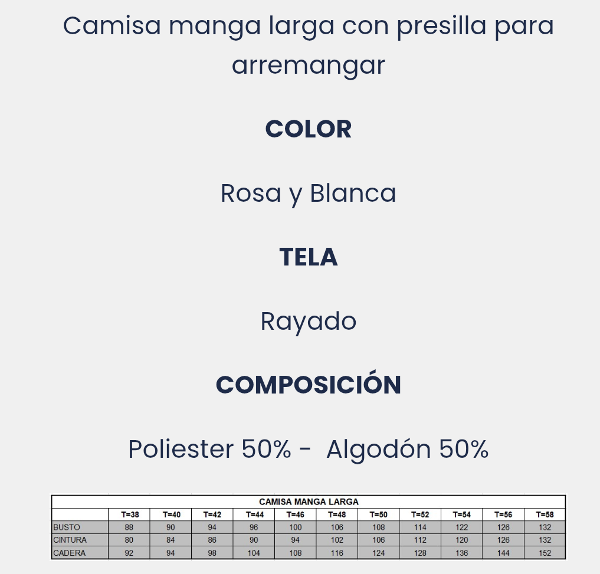Click the T=46 size column header
This screenshot has width=600, height=574.
pyautogui.click(x=295, y=514)
